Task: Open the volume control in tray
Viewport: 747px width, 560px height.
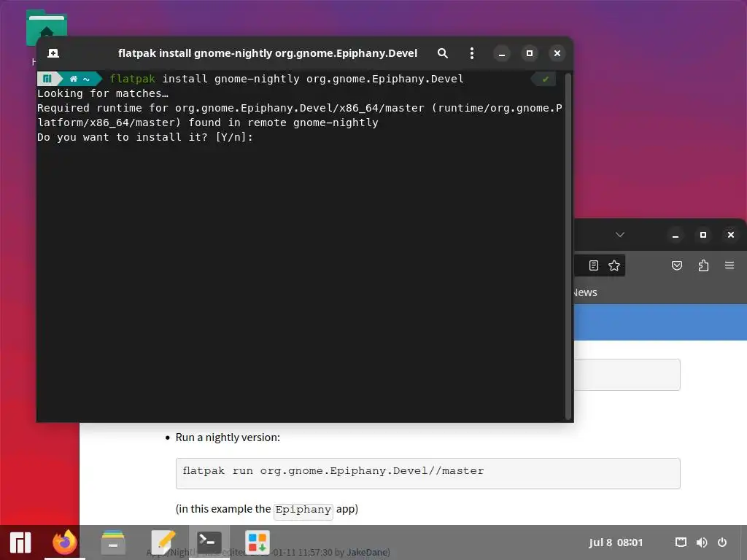Action: coord(702,542)
